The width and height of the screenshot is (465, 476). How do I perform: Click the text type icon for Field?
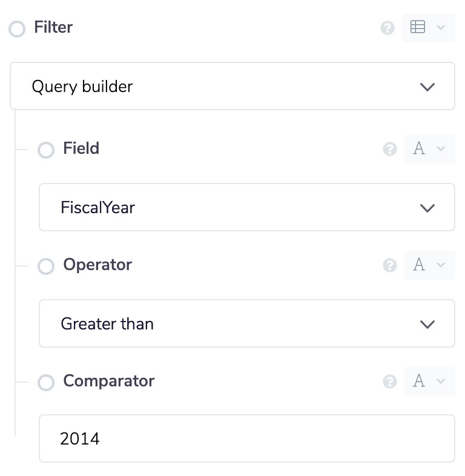click(419, 149)
